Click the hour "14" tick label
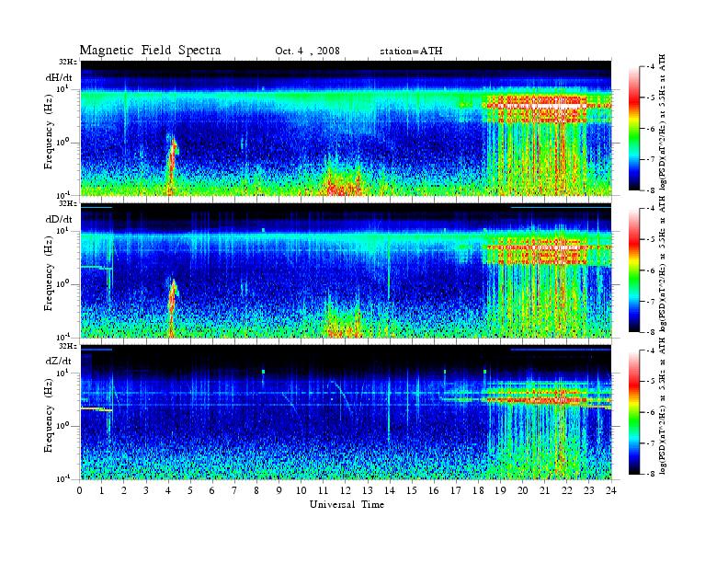The image size is (728, 563). [390, 491]
